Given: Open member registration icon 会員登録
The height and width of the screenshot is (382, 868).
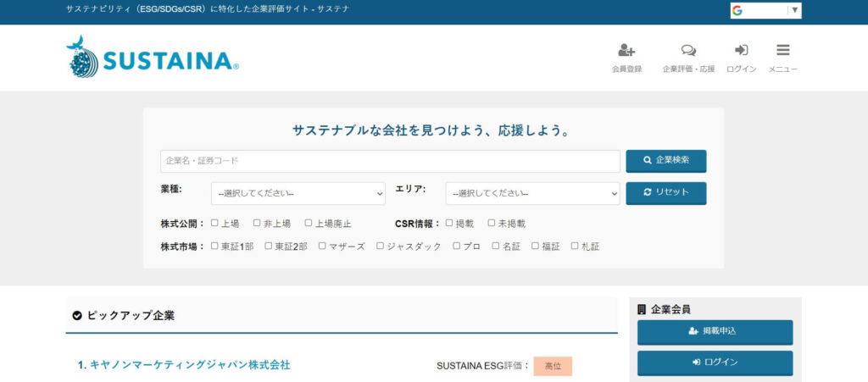Looking at the screenshot, I should 626,50.
